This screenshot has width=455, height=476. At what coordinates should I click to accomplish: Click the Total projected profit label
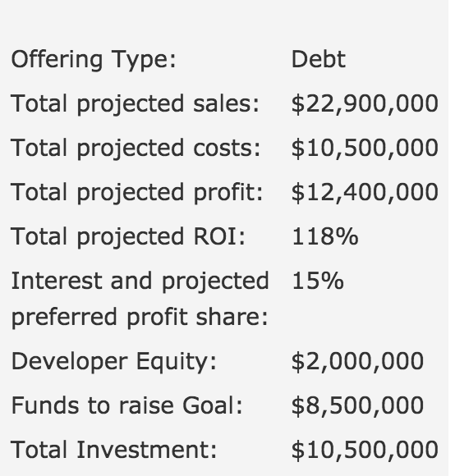click(x=136, y=193)
